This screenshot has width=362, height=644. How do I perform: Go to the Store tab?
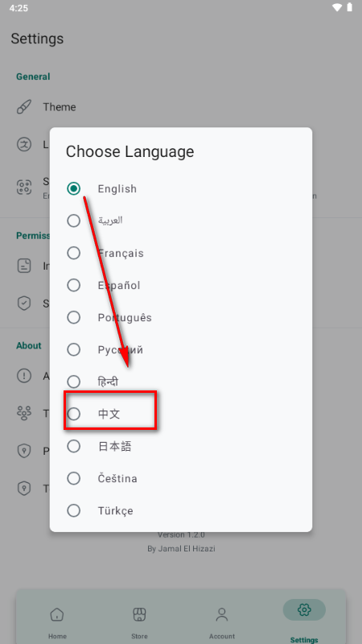(139, 615)
